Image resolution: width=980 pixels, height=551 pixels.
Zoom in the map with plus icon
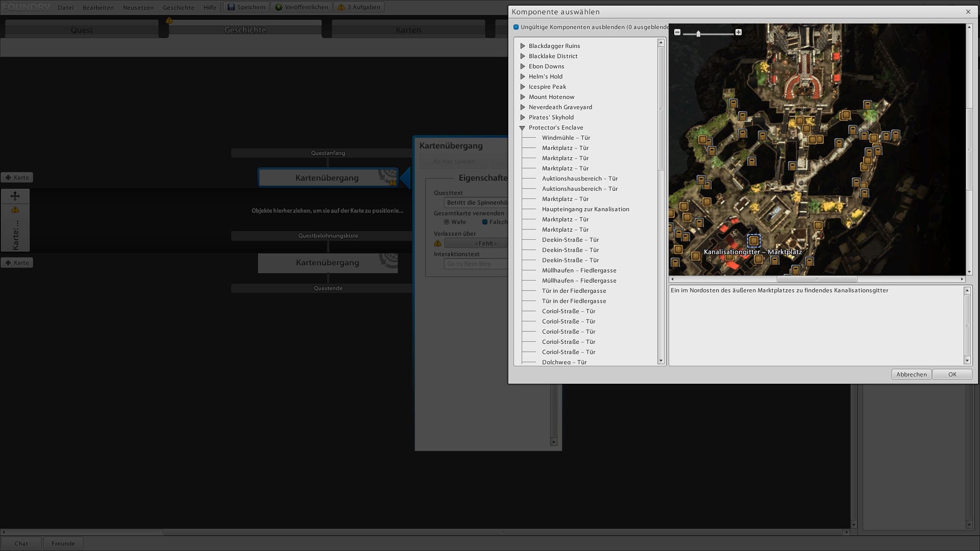tap(739, 32)
